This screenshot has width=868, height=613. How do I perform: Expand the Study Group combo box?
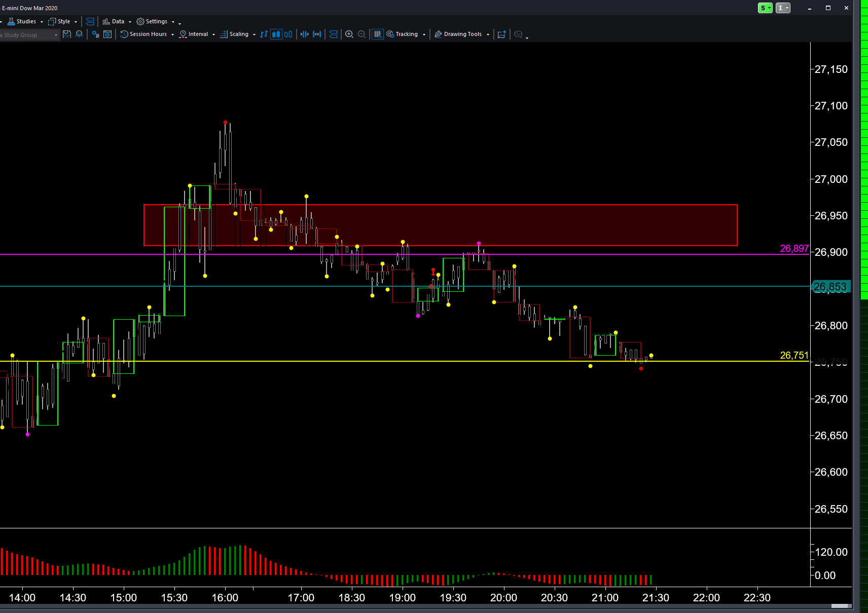(x=56, y=35)
